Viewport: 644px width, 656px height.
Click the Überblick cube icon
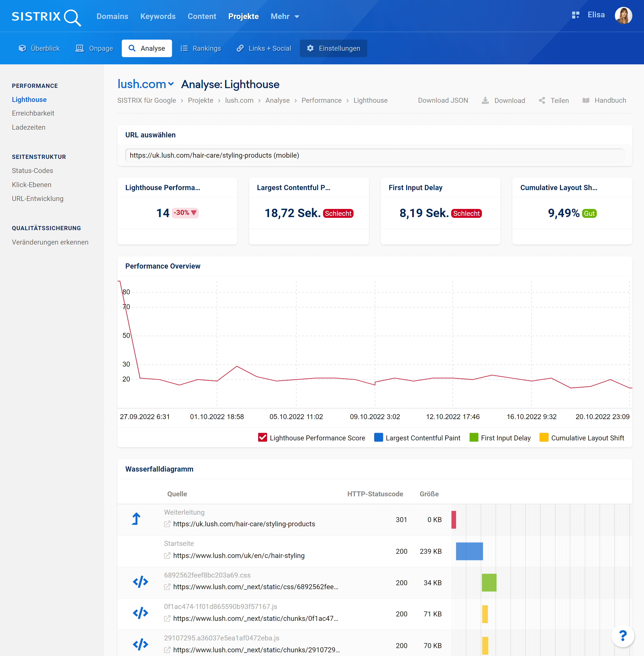pos(22,48)
